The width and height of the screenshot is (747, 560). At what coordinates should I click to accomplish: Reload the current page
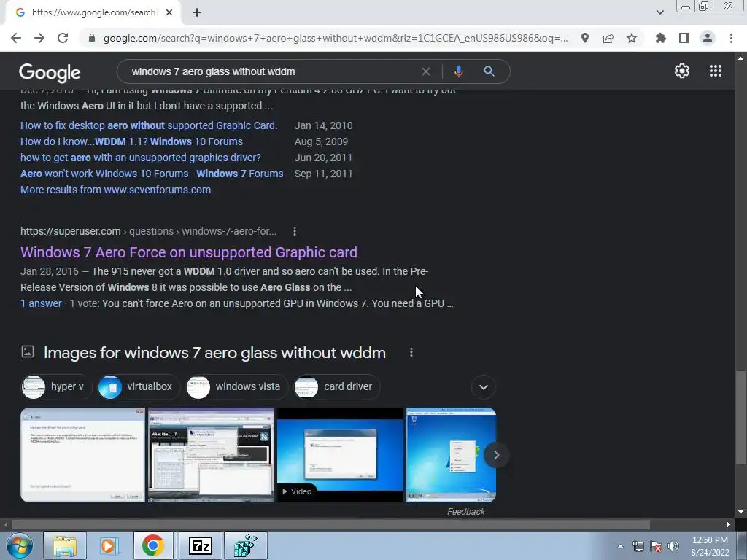pos(63,38)
